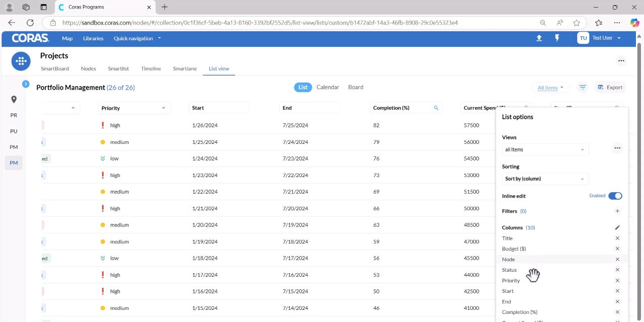Open the Map menu item
This screenshot has width=644, height=322.
(67, 38)
